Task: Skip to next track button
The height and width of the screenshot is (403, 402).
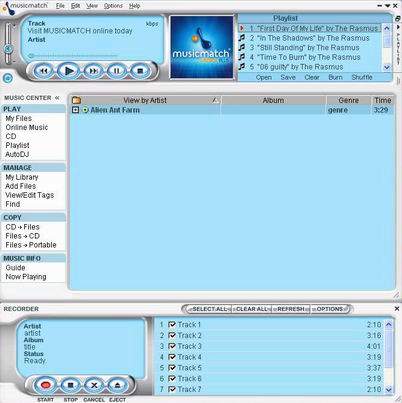Action: (x=93, y=71)
